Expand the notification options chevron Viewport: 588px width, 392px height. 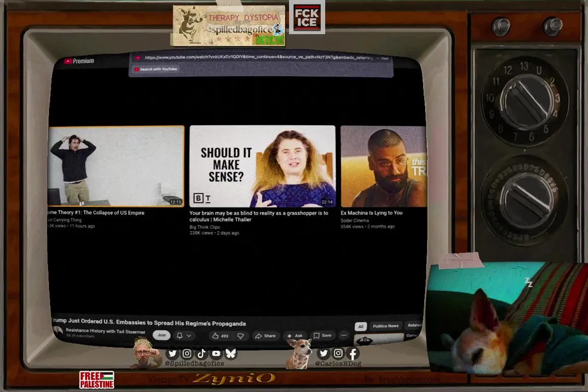click(188, 336)
